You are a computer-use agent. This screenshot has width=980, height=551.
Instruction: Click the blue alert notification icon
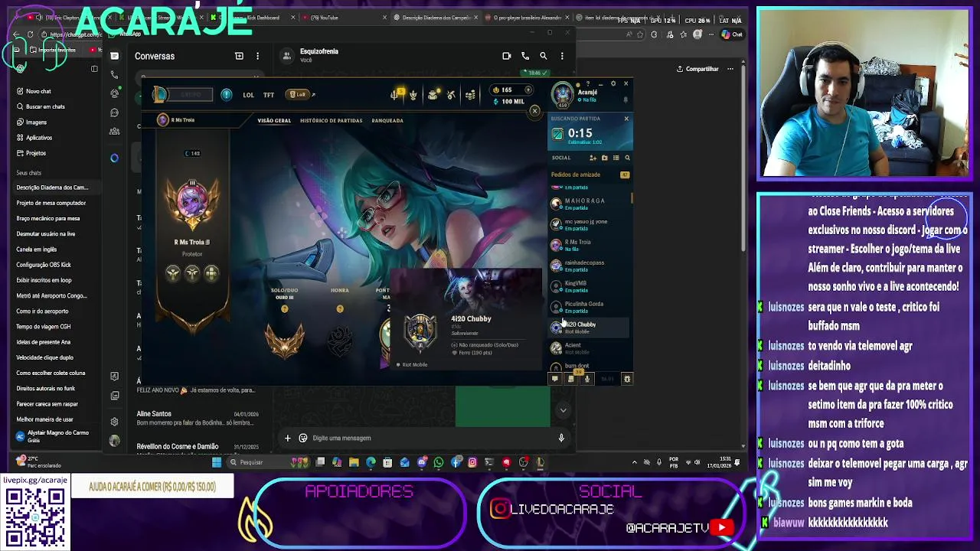(227, 94)
